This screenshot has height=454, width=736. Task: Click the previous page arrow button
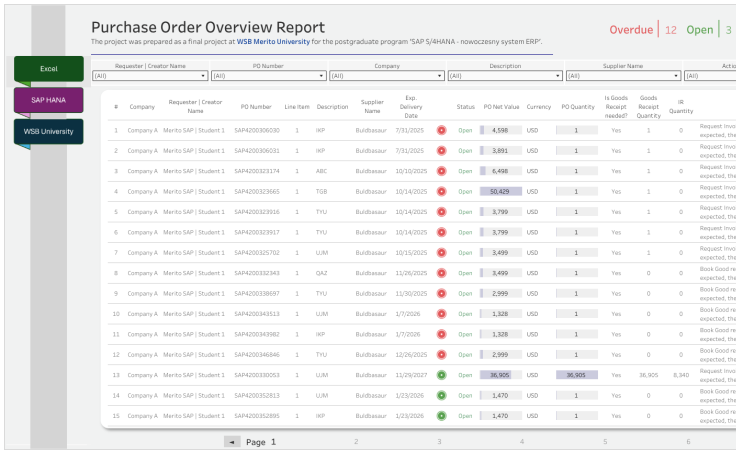(232, 441)
